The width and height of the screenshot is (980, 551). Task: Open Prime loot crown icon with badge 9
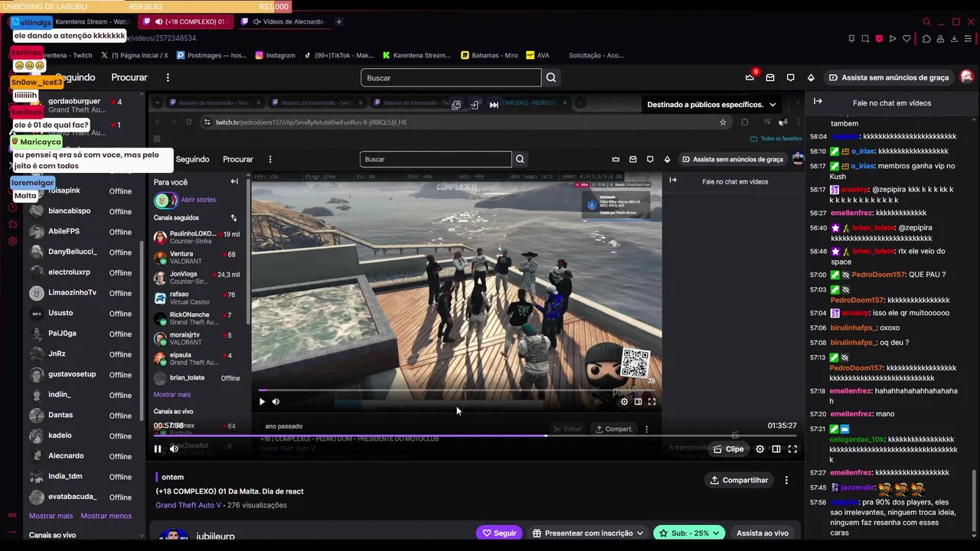tap(750, 77)
